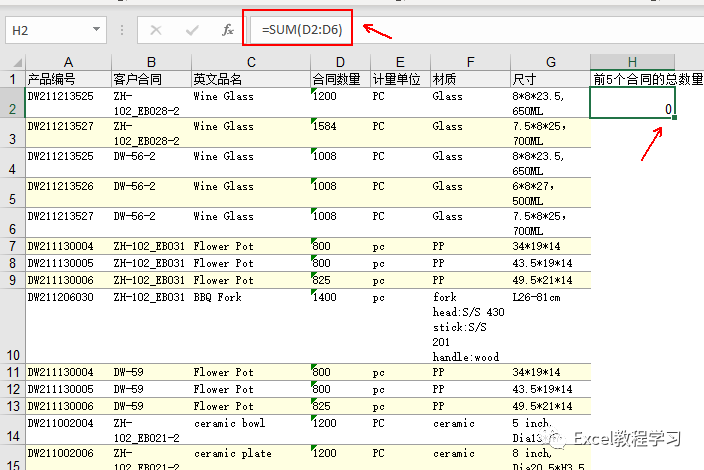Screen dimensions: 704x470
Task: Click the 产品编号 header cell
Action: pos(68,79)
